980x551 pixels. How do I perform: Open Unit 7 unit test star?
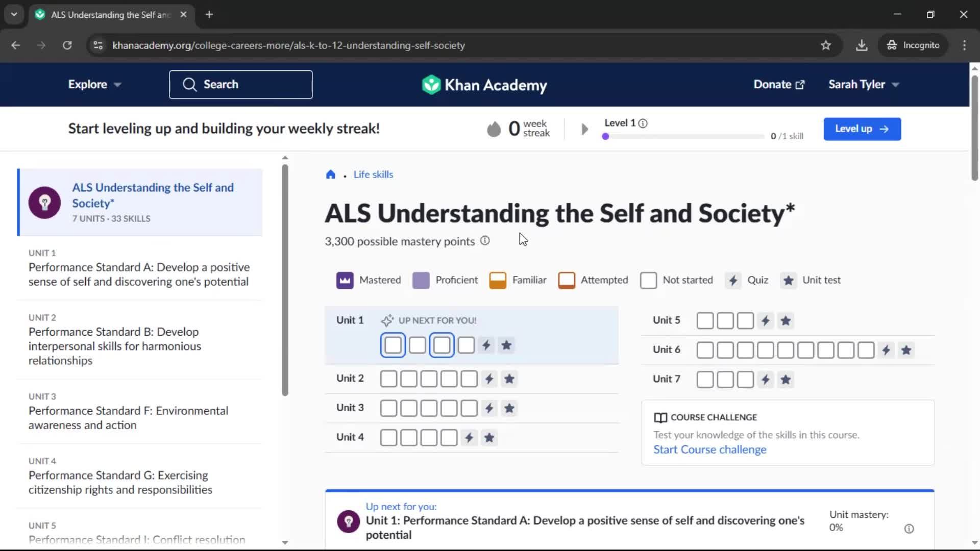coord(786,380)
